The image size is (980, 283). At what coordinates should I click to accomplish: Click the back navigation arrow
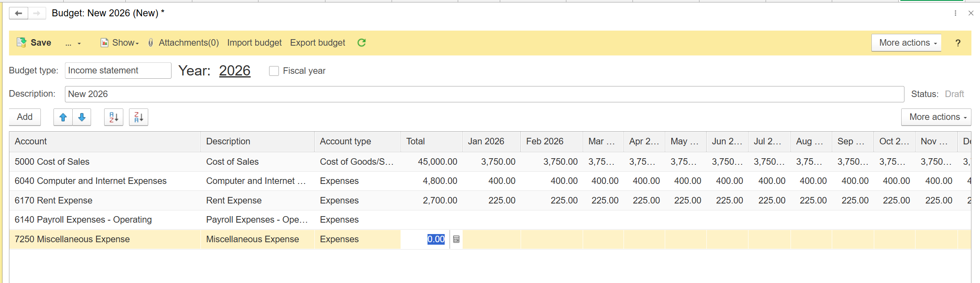18,13
